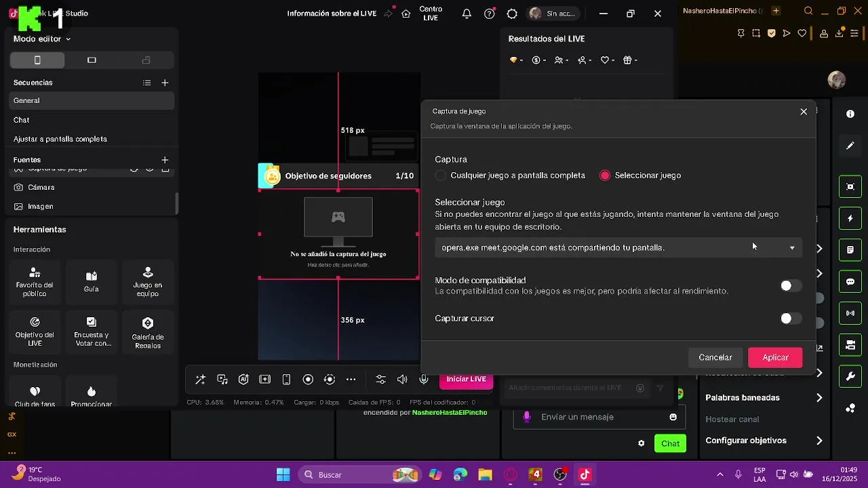Open Galería de Regalos tool

point(148,331)
